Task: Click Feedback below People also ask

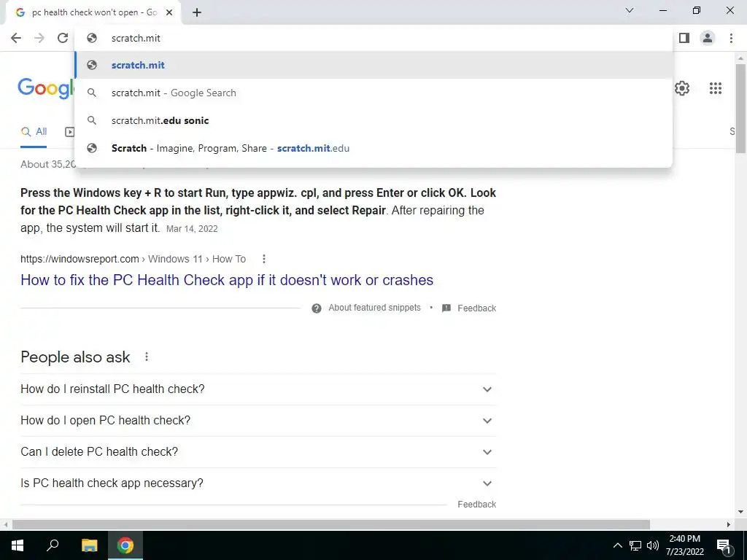Action: tap(476, 505)
